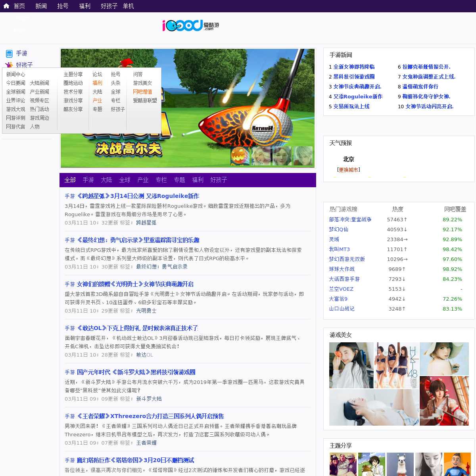Select the pumpkin thumbnail on the banner
The width and height of the screenshot is (476, 476).
240,156
